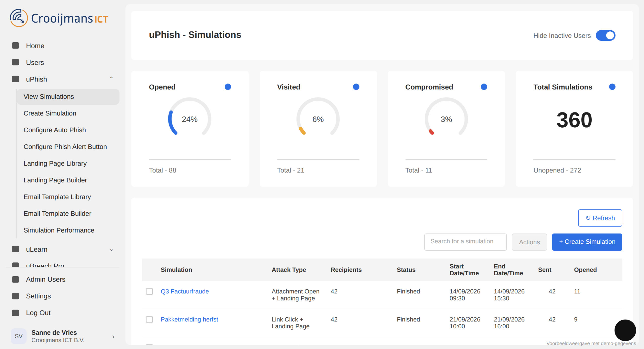Check the Q3 Factuurfraude row checkbox
Viewport: 644px width, 349px height.
[x=149, y=291]
